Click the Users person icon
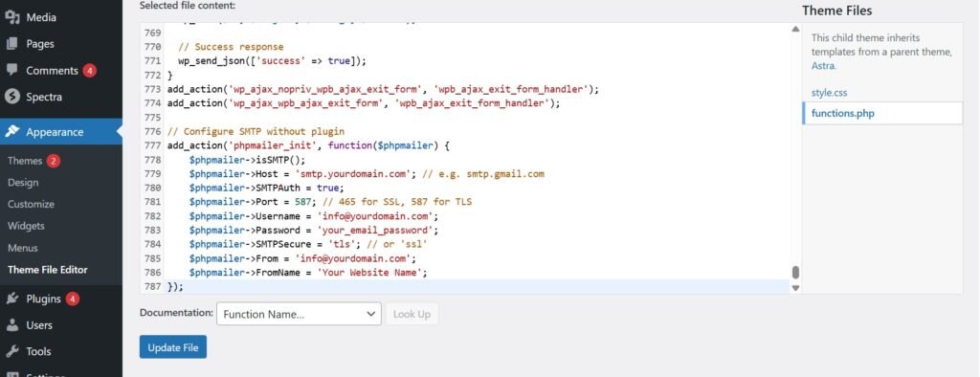 (11, 325)
